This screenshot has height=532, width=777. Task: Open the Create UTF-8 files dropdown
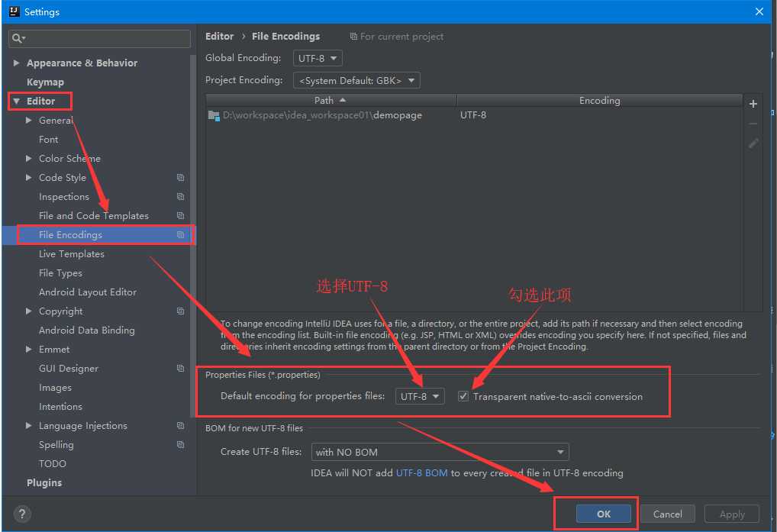click(440, 452)
